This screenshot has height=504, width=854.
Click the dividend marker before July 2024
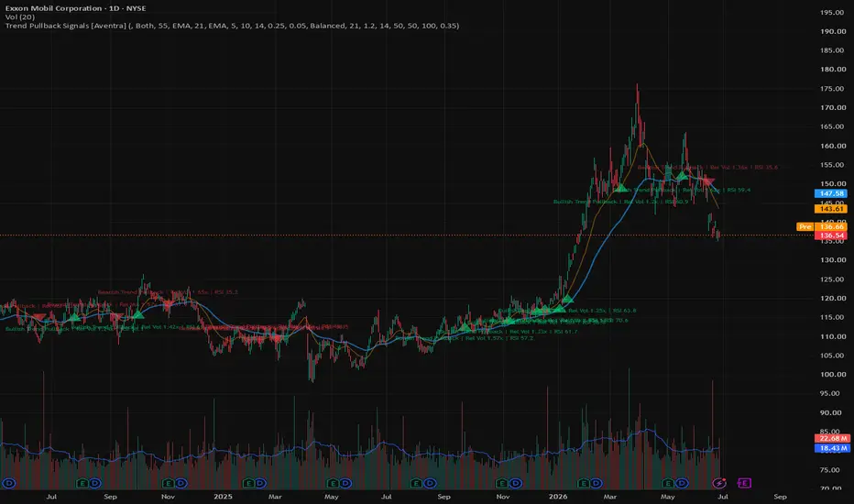pos(8,483)
